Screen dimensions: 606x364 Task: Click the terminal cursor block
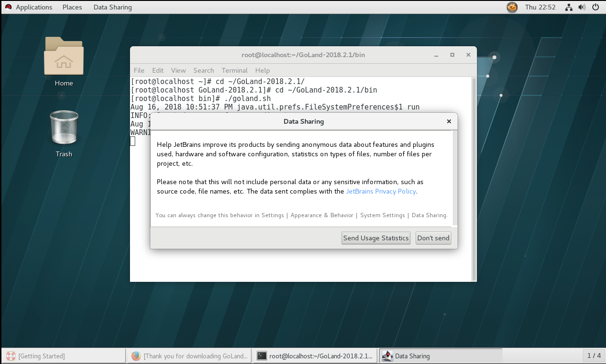[x=133, y=141]
